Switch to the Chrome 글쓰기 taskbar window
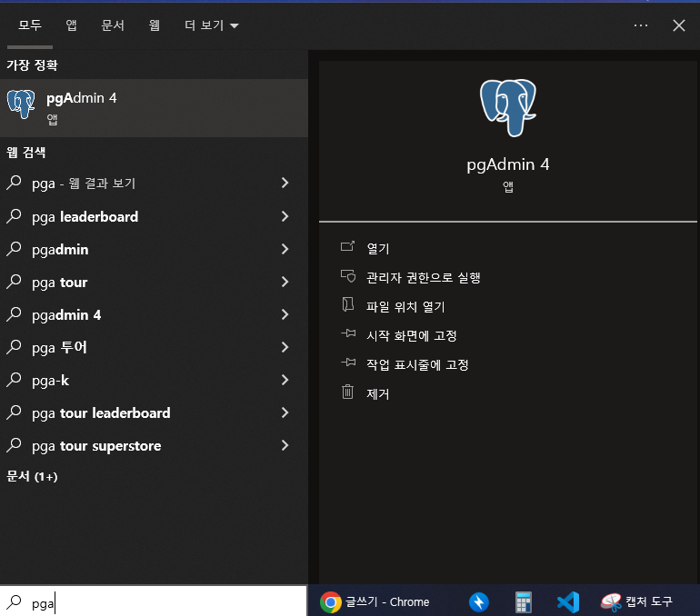This screenshot has height=616, width=700. (375, 601)
